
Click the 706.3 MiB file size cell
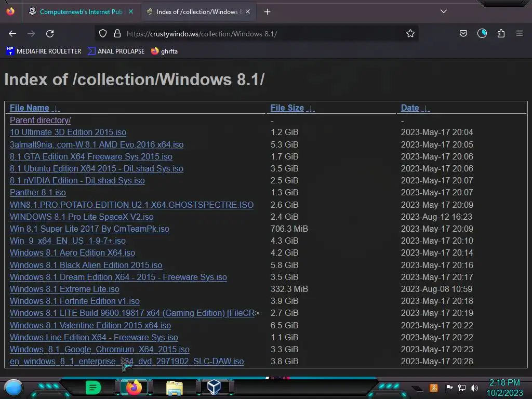pyautogui.click(x=289, y=229)
